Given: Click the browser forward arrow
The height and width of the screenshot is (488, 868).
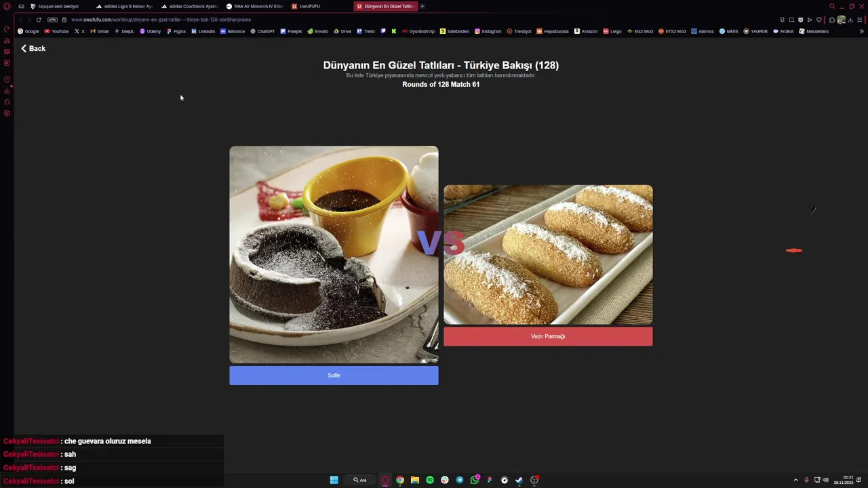Looking at the screenshot, I should [29, 20].
